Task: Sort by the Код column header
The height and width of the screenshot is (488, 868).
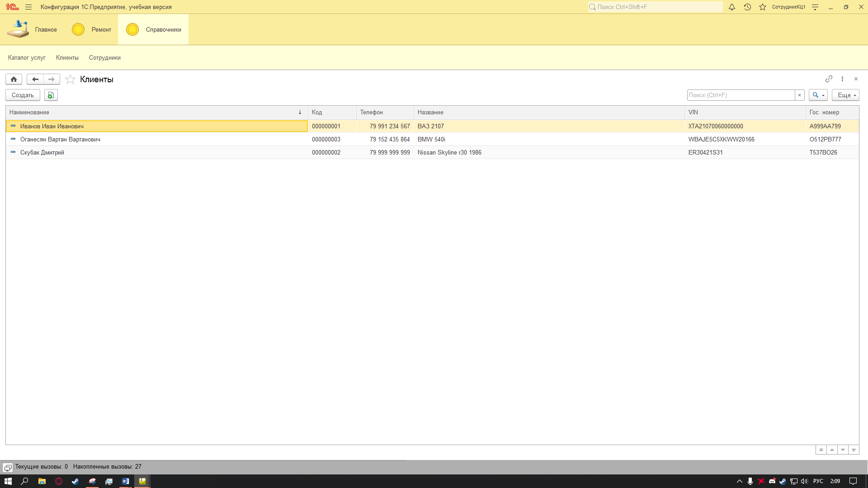Action: pyautogui.click(x=332, y=113)
